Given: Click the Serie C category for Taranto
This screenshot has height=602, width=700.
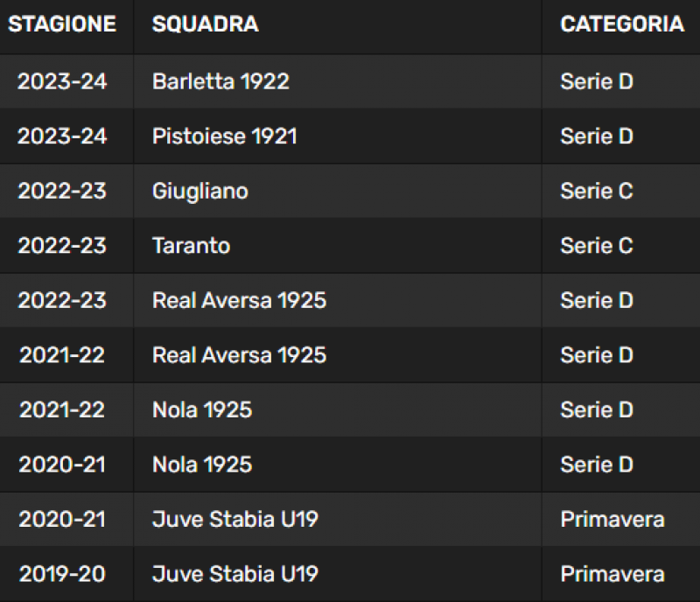Looking at the screenshot, I should click(597, 246).
